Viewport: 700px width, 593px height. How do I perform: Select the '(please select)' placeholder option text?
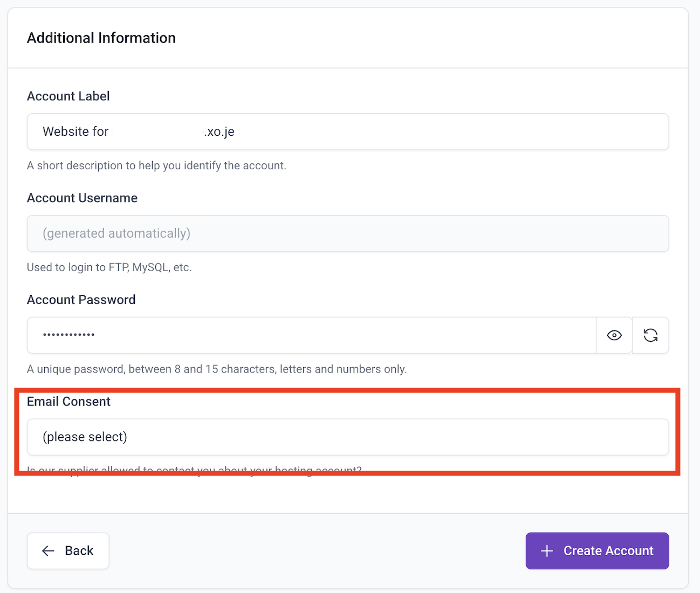click(85, 437)
